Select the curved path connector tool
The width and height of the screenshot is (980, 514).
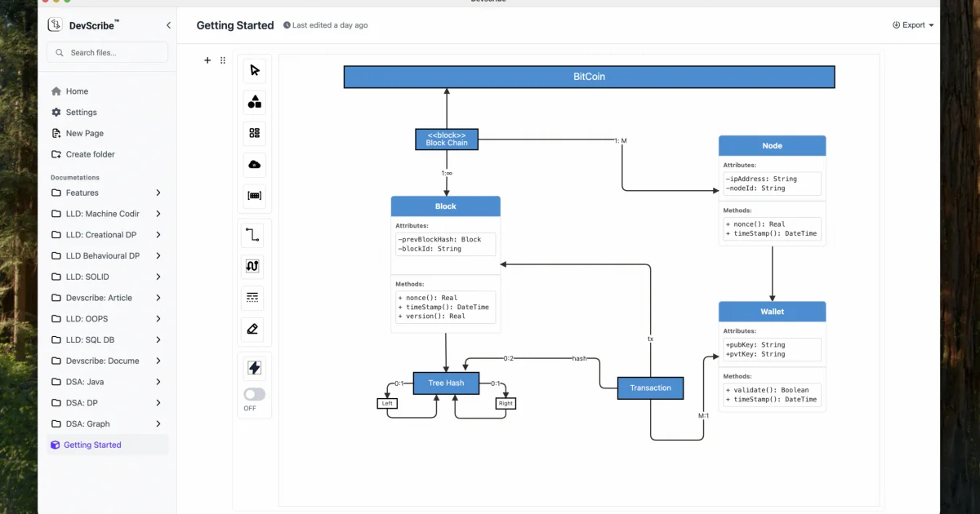coord(253,267)
